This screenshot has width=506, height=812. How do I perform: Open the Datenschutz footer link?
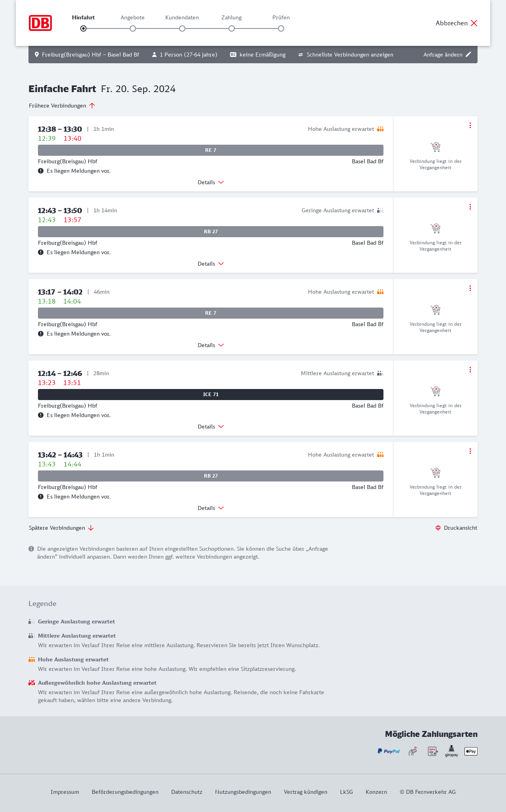[x=187, y=792]
